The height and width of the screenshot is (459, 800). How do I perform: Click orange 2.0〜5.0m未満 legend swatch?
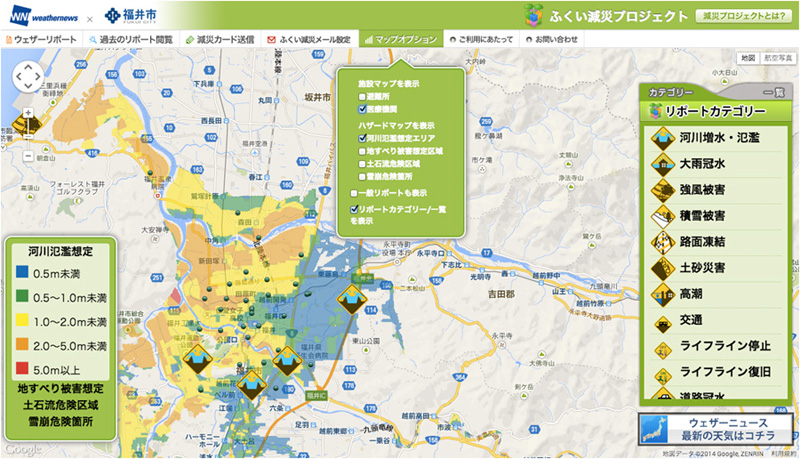(22, 344)
